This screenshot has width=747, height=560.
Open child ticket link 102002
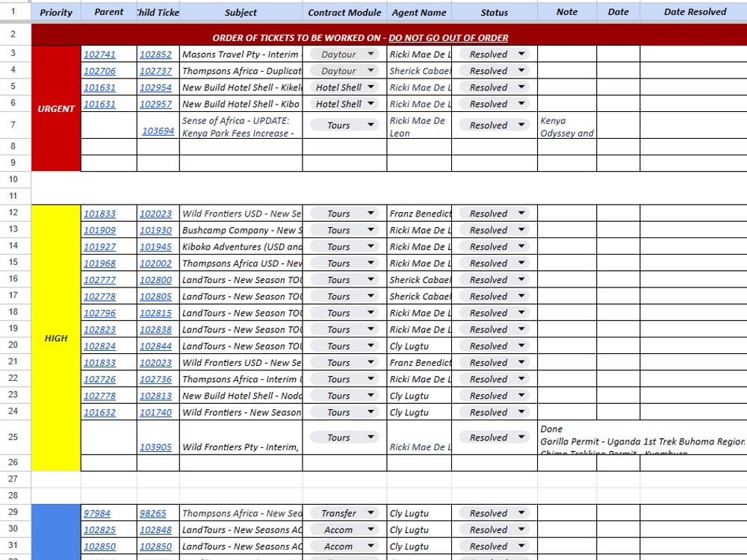tap(155, 264)
